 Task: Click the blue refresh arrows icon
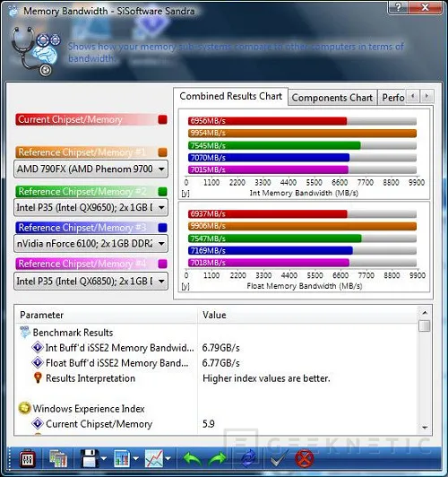tap(248, 458)
